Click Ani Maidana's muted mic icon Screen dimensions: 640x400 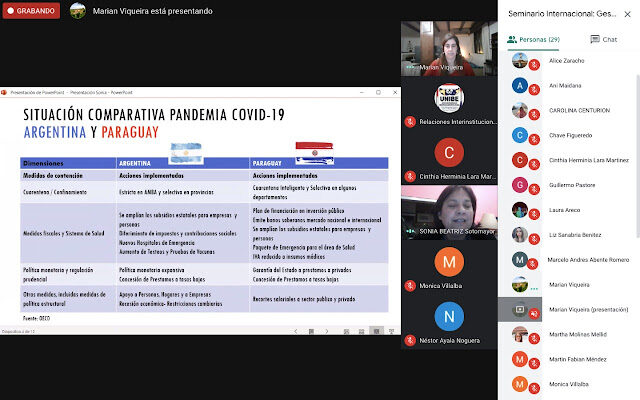coord(534,89)
